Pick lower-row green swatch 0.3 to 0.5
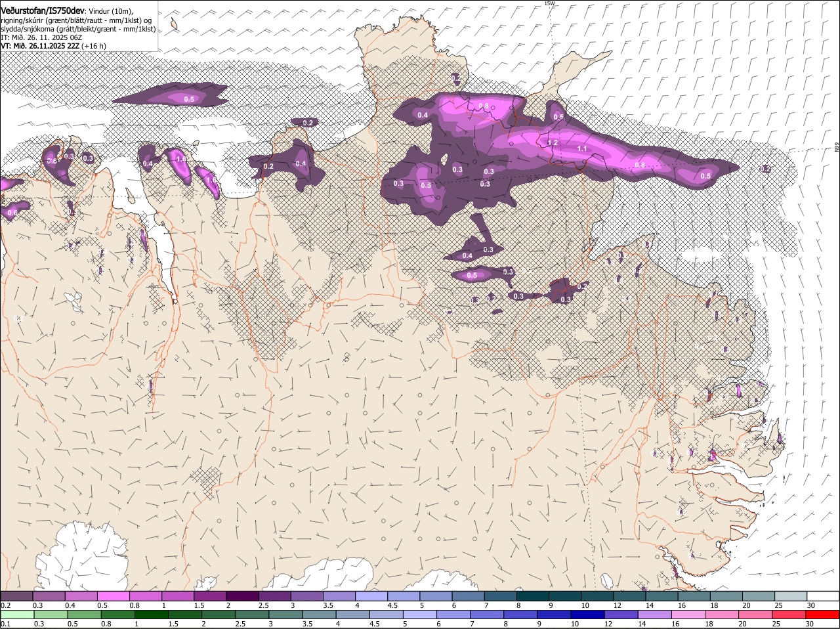The width and height of the screenshot is (840, 629). pyautogui.click(x=49, y=615)
